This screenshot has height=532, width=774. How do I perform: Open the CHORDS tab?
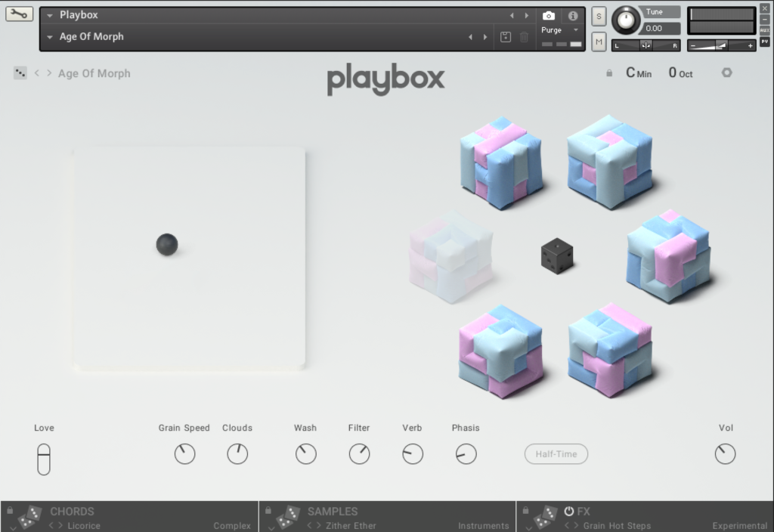click(x=72, y=512)
